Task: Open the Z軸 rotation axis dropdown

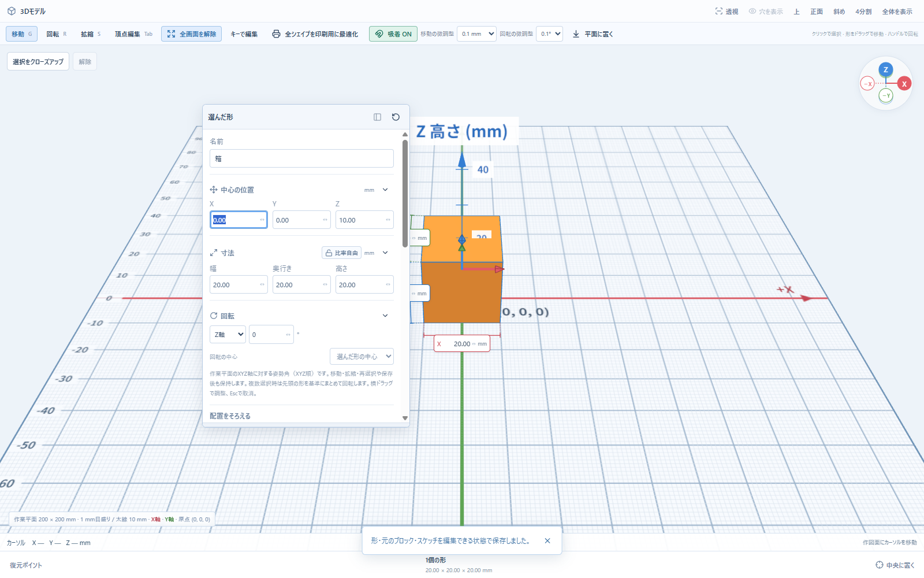Action: coord(228,335)
